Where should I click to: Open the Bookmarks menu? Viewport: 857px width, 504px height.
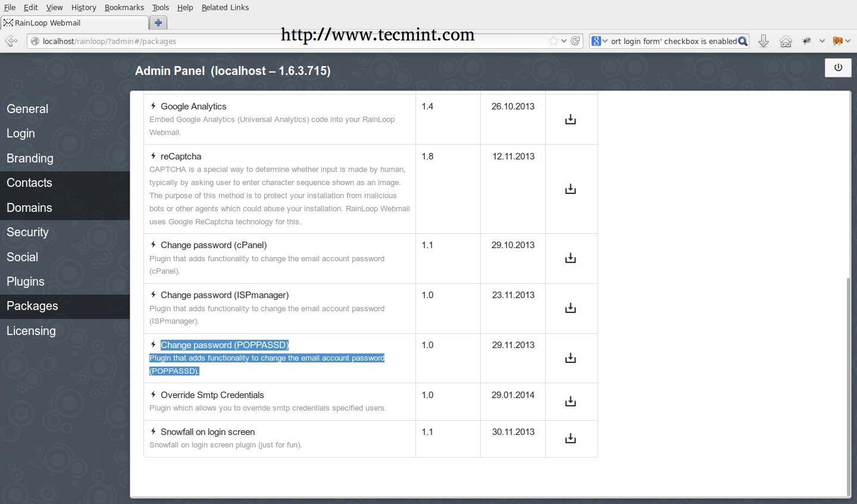click(124, 7)
